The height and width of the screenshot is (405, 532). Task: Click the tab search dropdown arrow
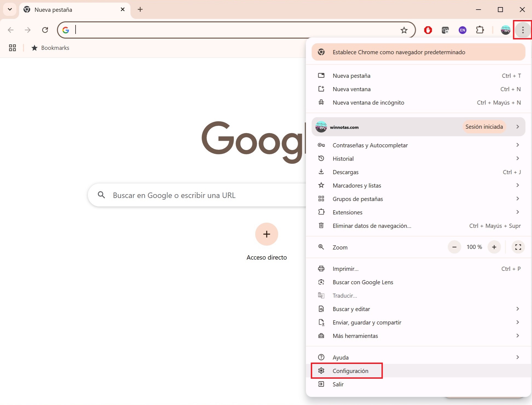click(10, 9)
